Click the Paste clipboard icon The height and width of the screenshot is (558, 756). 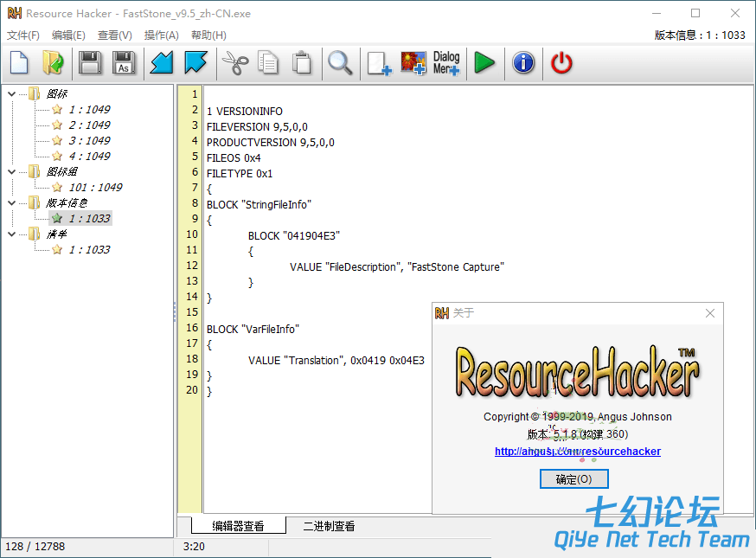(x=302, y=62)
